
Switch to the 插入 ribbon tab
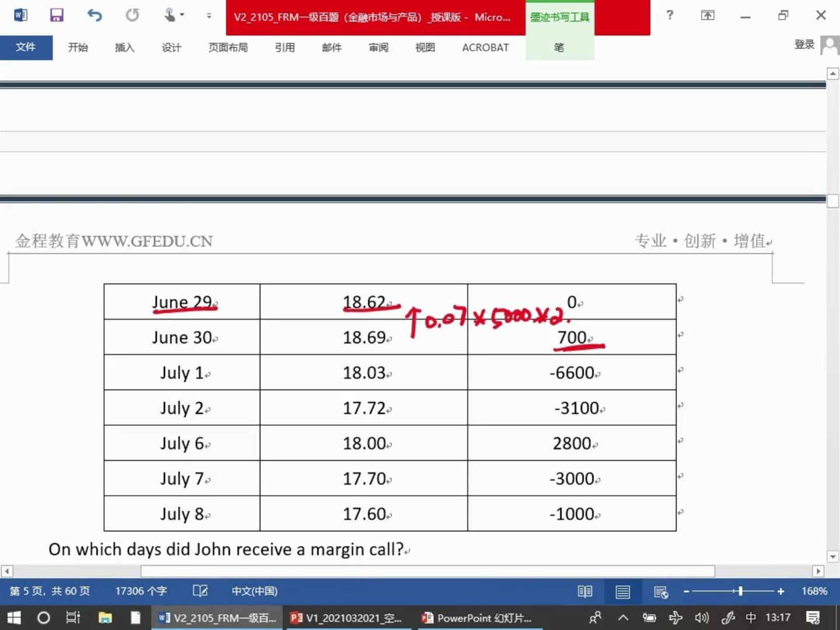coord(124,47)
